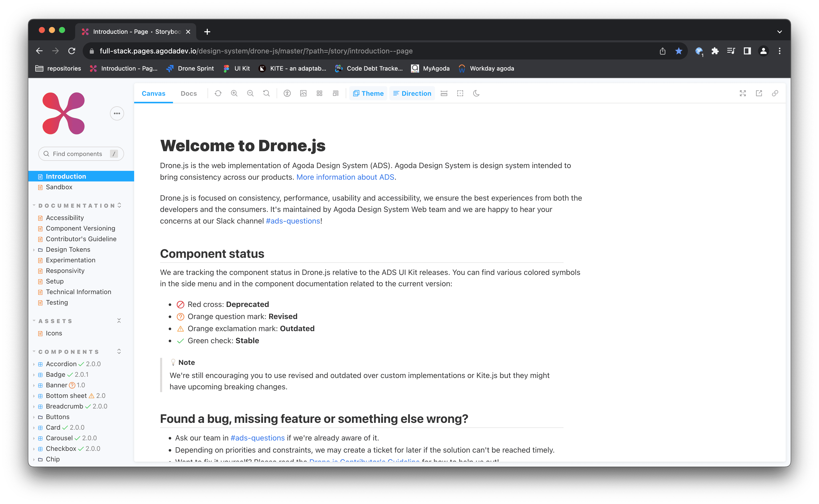Toggle the grid background icon
819x504 pixels.
[x=319, y=93]
